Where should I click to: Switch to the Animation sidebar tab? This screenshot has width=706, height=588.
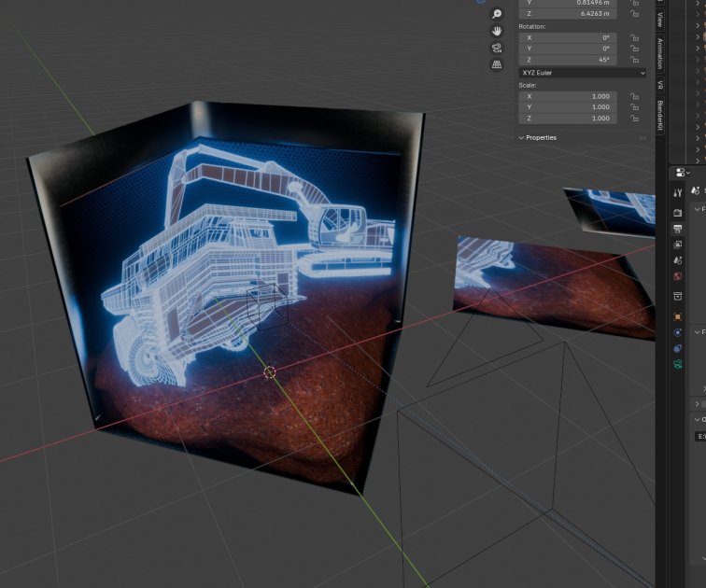660,52
